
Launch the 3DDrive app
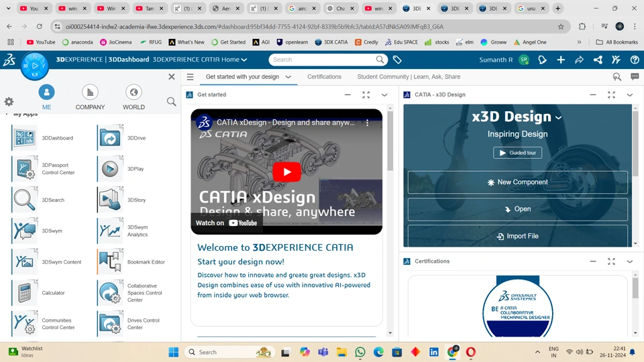pos(110,138)
